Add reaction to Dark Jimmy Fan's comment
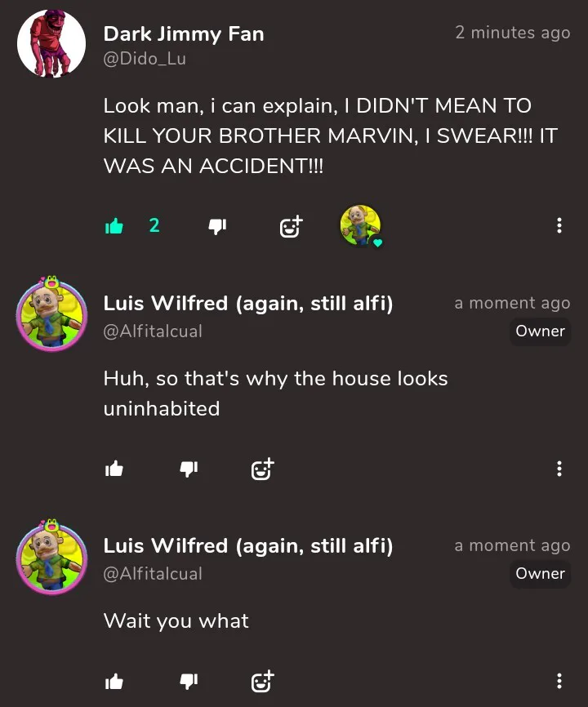 (291, 226)
